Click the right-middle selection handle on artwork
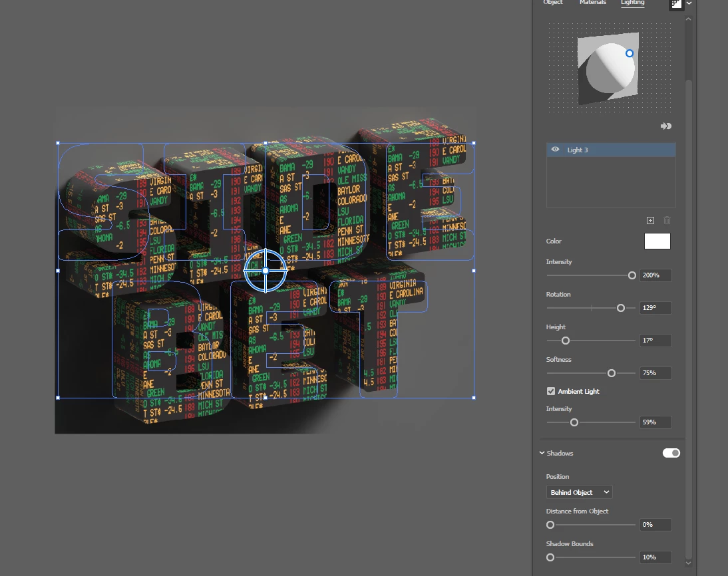Screen dimensions: 728x576 pyautogui.click(x=474, y=271)
